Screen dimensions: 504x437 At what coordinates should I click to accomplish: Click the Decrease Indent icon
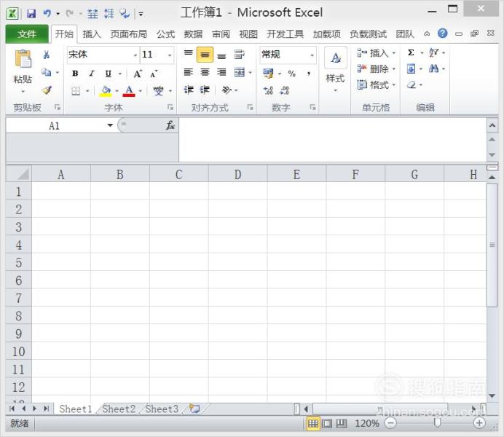click(x=189, y=90)
